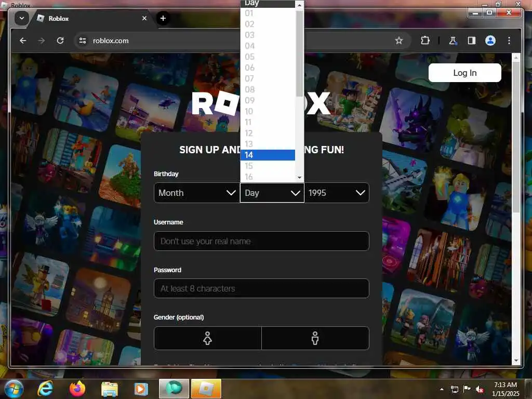Image resolution: width=532 pixels, height=399 pixels.
Task: Open the Month dropdown
Action: 197,193
